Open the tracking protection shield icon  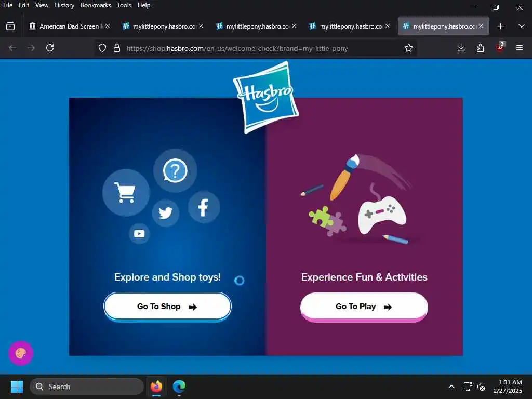102,48
